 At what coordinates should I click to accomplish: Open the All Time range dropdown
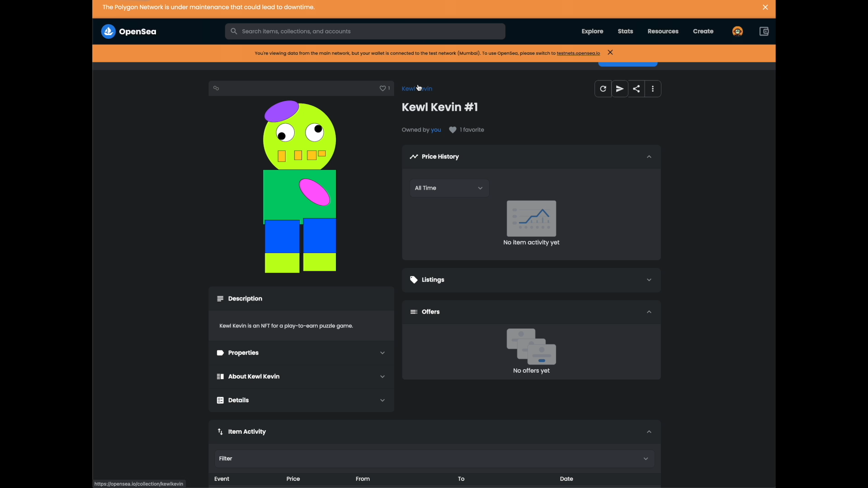(449, 188)
